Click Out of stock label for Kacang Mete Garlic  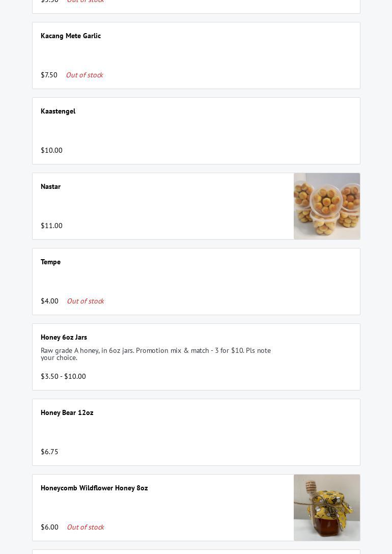85,75
